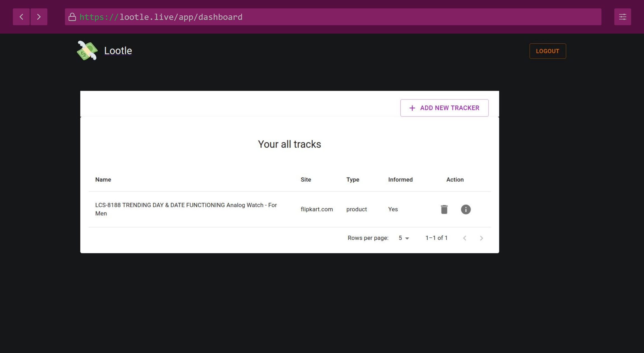The height and width of the screenshot is (353, 644).
Task: Click the Site column header
Action: (x=306, y=180)
